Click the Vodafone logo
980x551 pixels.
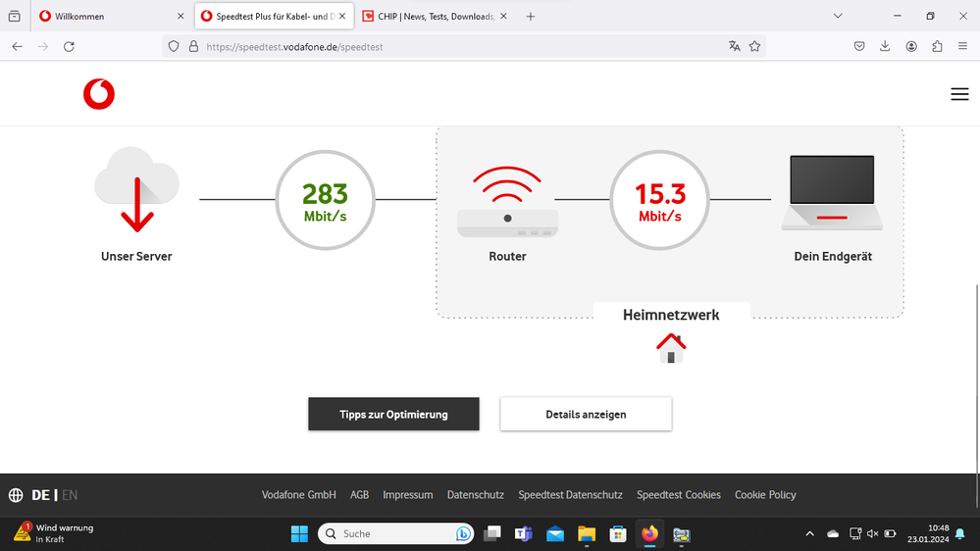(99, 94)
